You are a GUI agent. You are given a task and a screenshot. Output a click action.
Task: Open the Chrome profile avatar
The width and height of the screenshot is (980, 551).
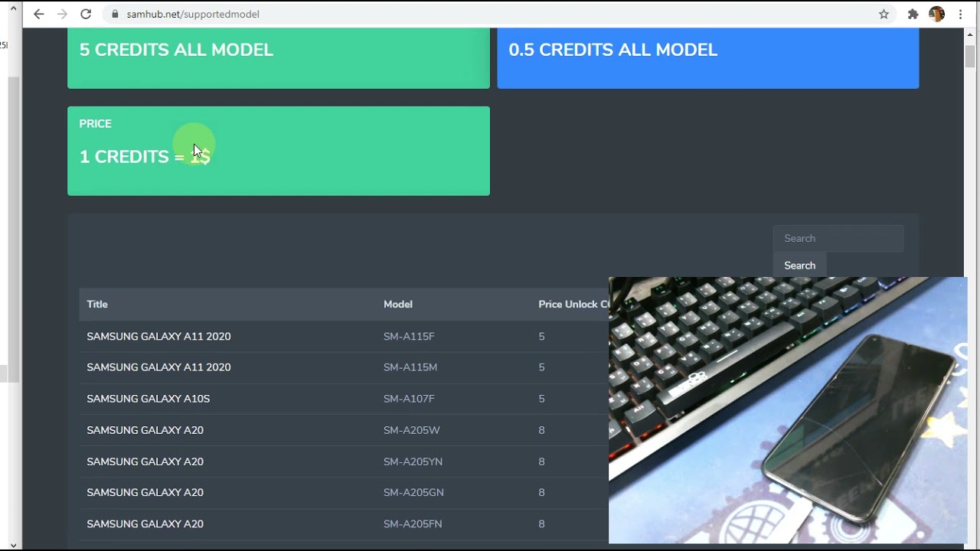[x=936, y=14]
